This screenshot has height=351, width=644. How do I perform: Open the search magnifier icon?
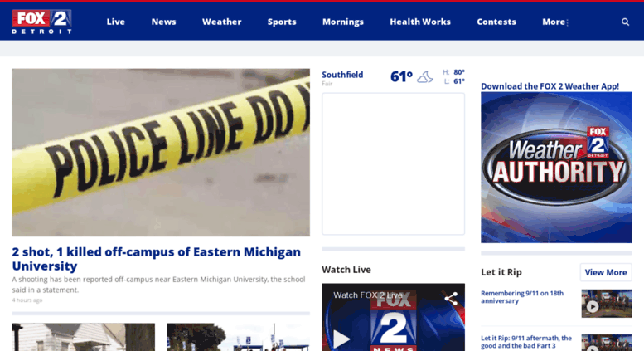tap(625, 22)
